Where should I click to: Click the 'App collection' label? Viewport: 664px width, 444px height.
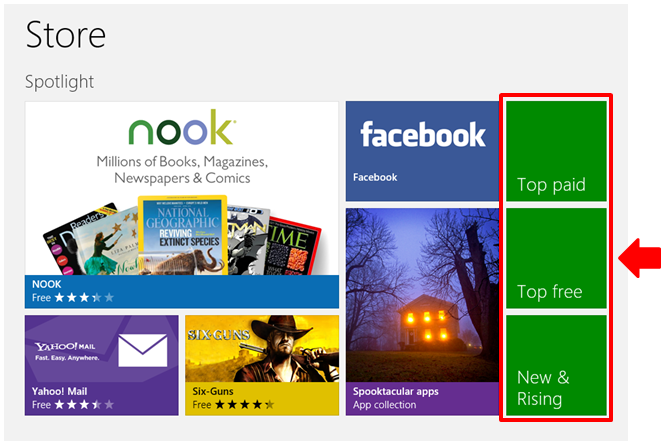click(x=385, y=405)
